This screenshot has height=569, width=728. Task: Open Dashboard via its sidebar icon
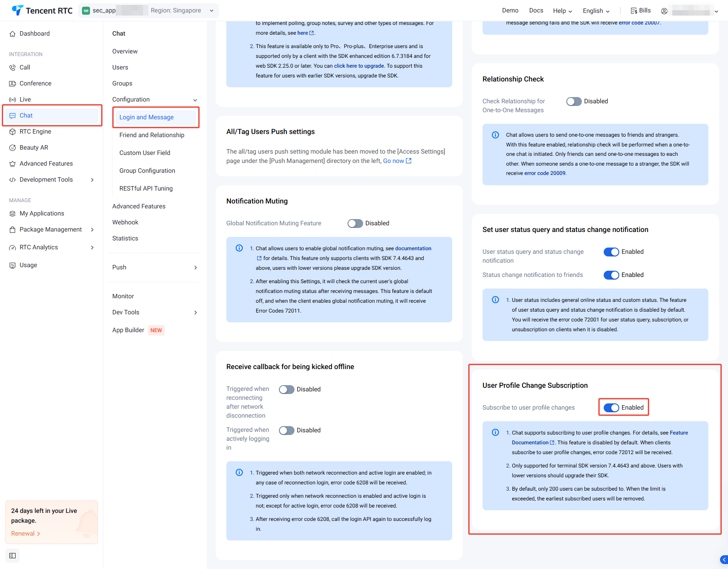click(x=12, y=34)
